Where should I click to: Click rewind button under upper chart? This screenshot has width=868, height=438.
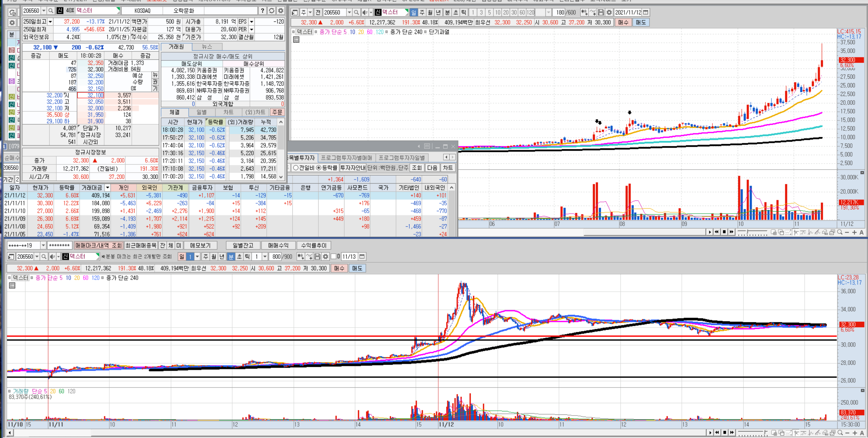[x=717, y=232]
